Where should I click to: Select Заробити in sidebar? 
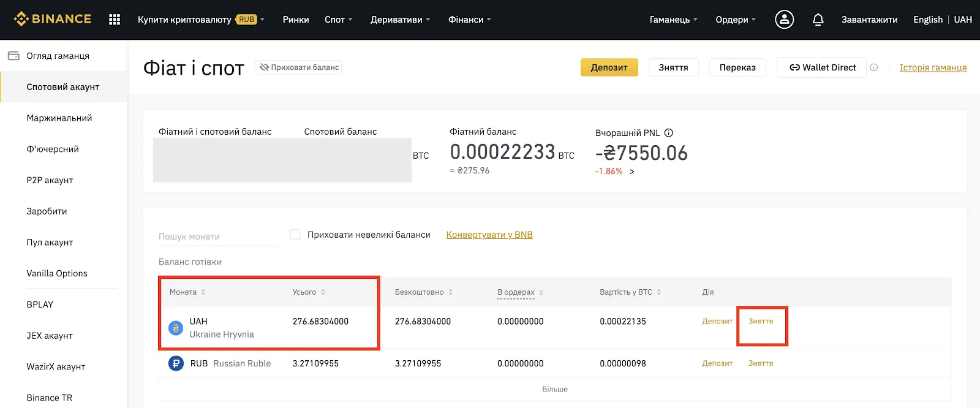pyautogui.click(x=47, y=211)
